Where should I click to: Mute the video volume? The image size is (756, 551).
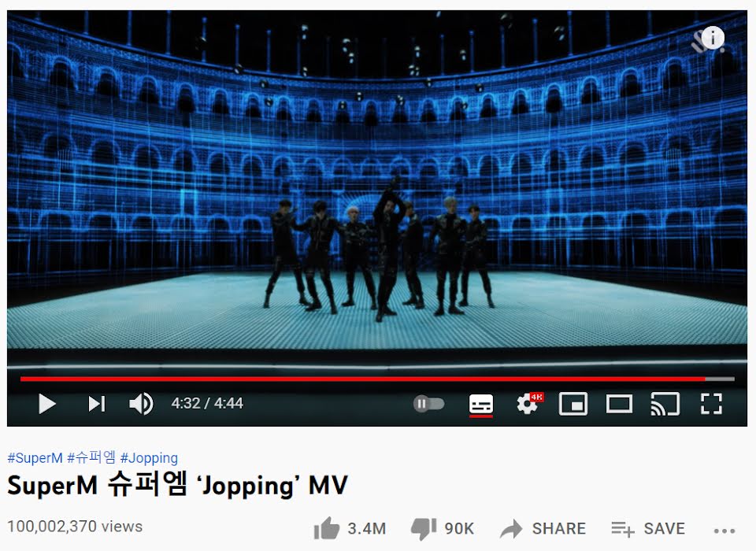coord(141,404)
